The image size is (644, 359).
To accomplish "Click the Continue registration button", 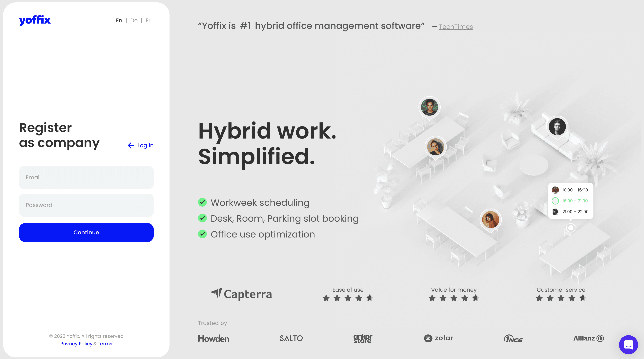I will click(x=86, y=232).
